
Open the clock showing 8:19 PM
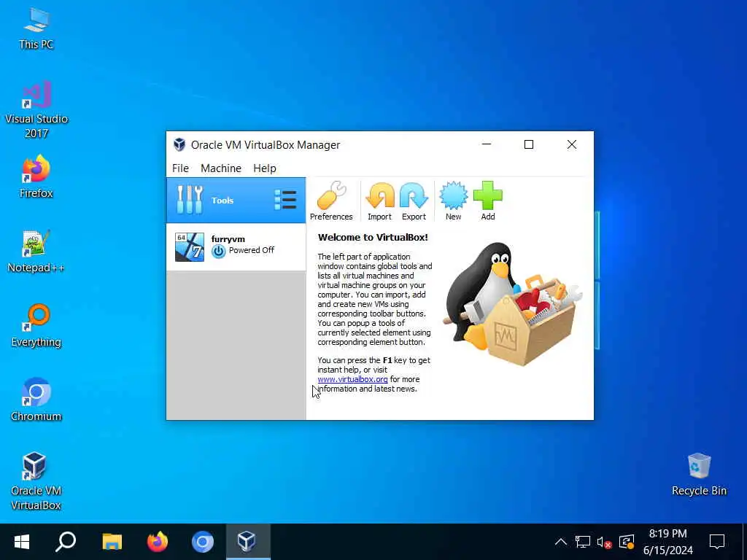tap(668, 542)
